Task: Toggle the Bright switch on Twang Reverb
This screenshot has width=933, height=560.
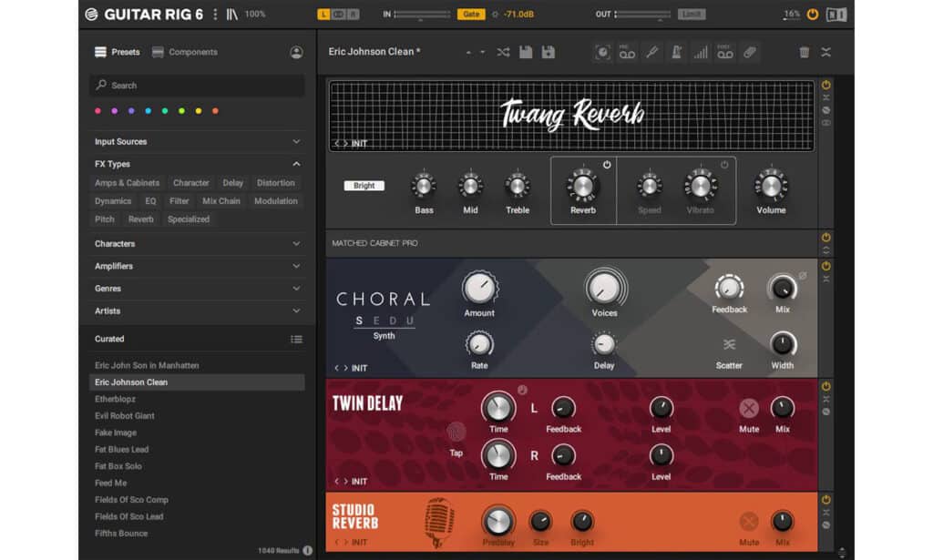Action: point(364,186)
